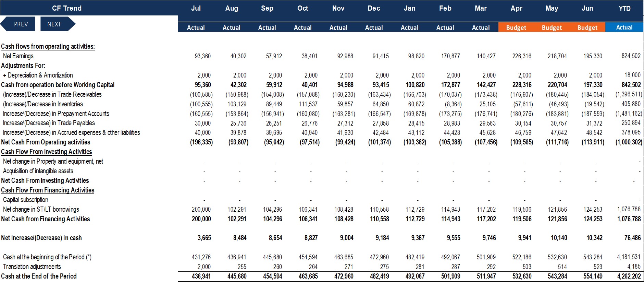The width and height of the screenshot is (644, 282).
Task: Select 'Cash flows from operating activities:' heading
Action: [48, 46]
